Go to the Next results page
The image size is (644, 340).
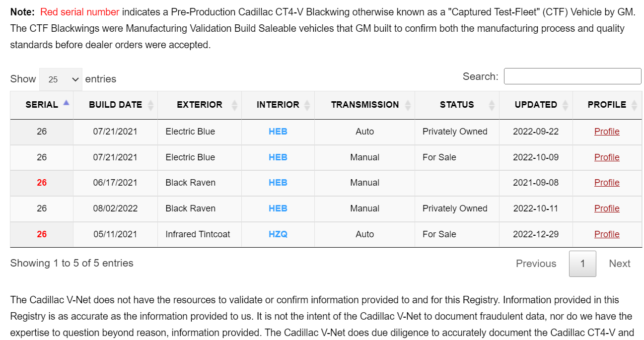click(x=619, y=264)
